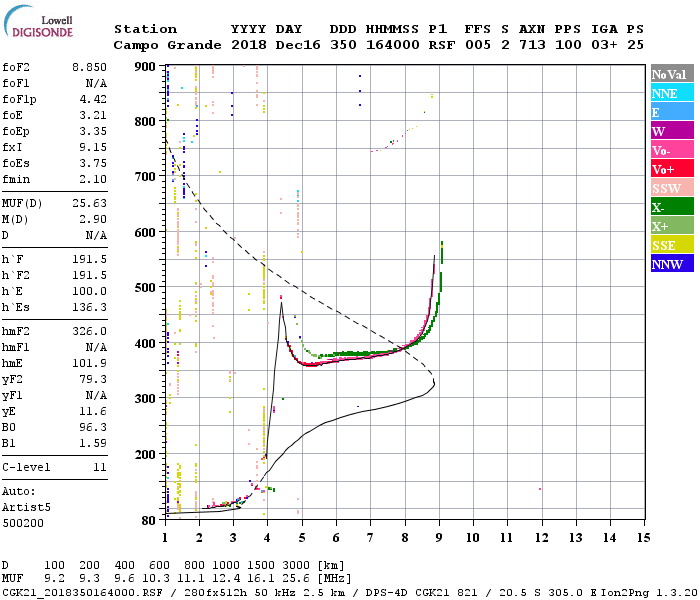Click the blue echoes near 6.7 MHz
Screen dimensions: 700x600
pyautogui.click(x=360, y=91)
